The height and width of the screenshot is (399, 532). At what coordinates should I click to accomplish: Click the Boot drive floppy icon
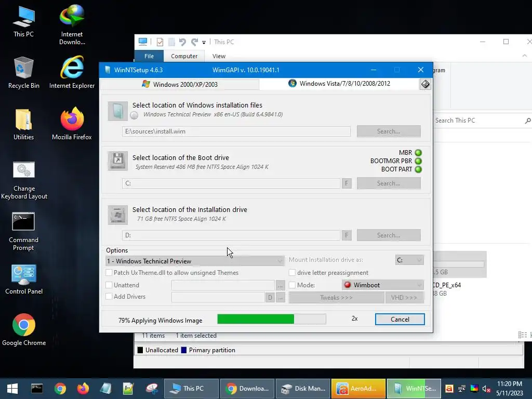[x=117, y=161]
